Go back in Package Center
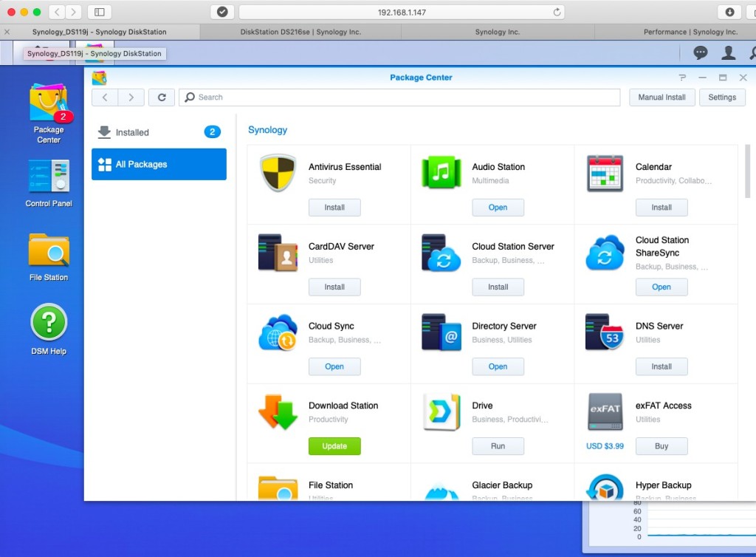The width and height of the screenshot is (756, 557). tap(105, 97)
